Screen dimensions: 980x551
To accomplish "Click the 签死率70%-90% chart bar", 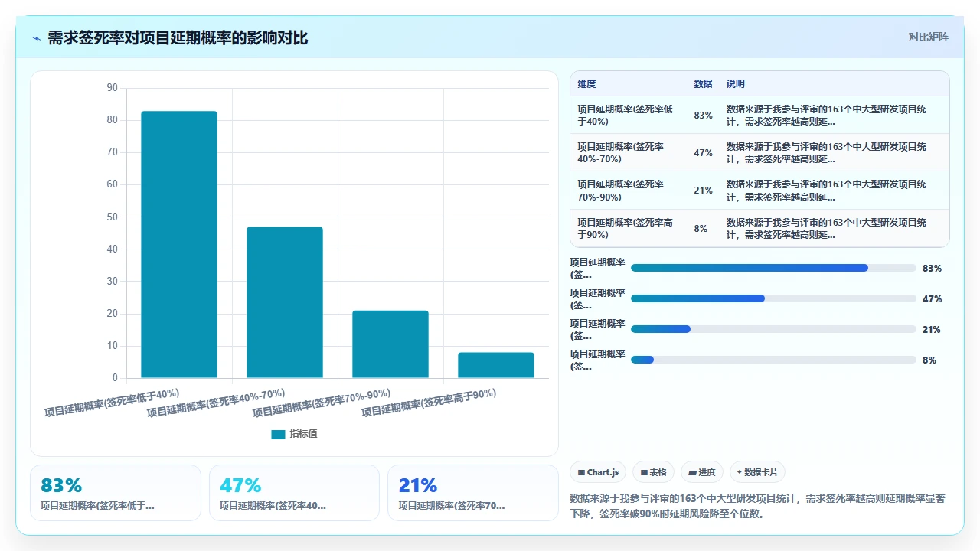I will click(x=390, y=344).
